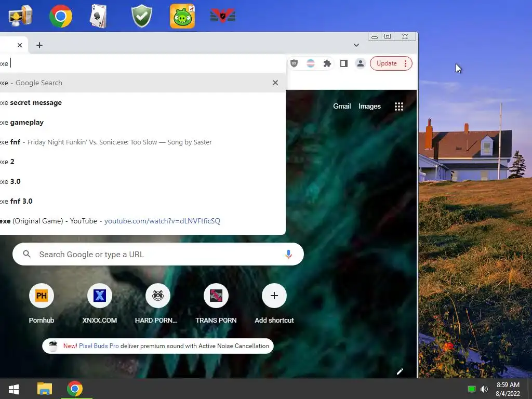The image size is (532, 399).
Task: Open the red winged emblem desktop icon
Action: [223, 16]
